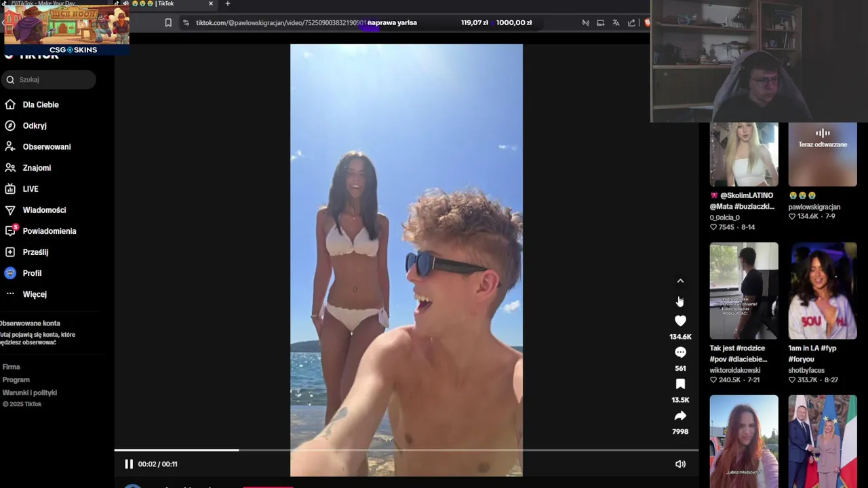Open the Odkryj page
This screenshot has width=868, height=488.
click(x=35, y=125)
